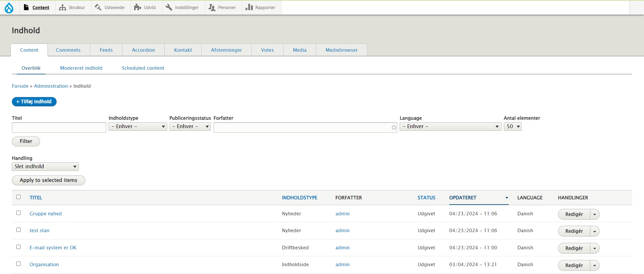Click the Personer people icon

pyautogui.click(x=212, y=8)
